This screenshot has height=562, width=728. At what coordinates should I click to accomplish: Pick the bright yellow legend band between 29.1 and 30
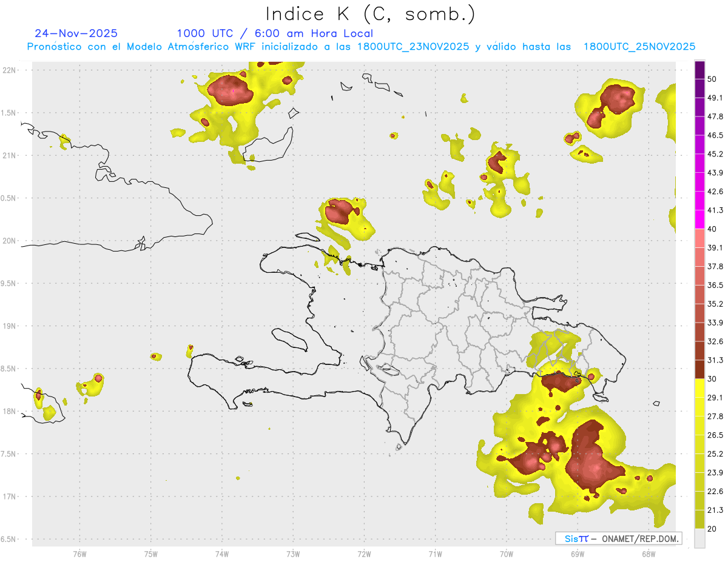699,388
